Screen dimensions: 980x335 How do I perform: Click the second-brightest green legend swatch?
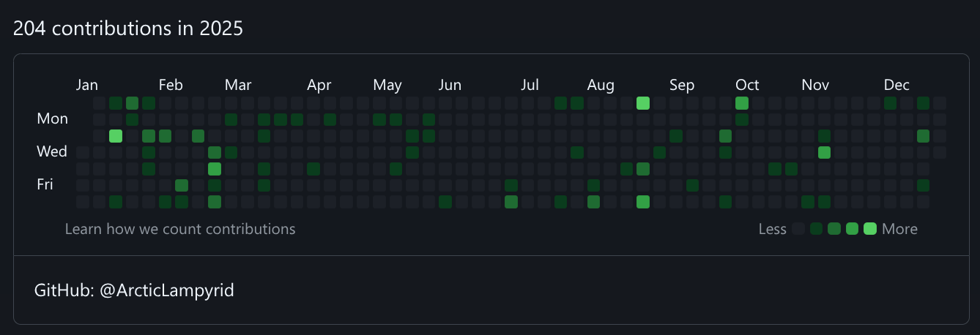852,229
